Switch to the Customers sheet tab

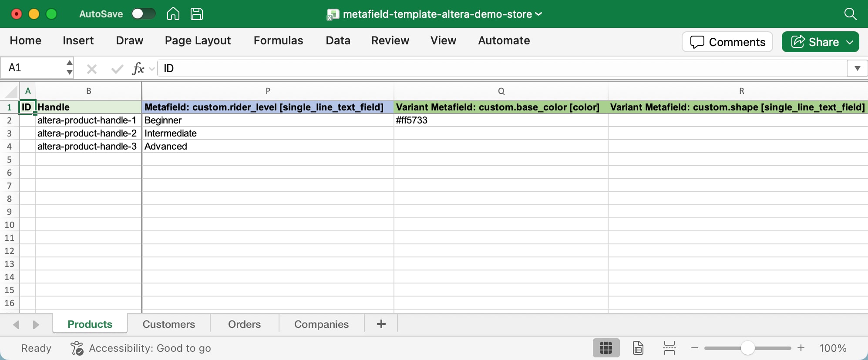[168, 324]
